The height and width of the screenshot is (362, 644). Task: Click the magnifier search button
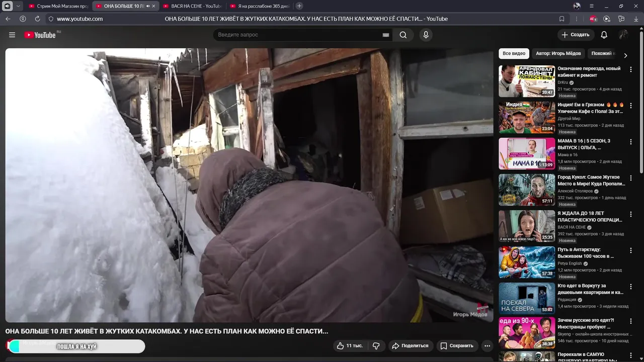tap(403, 35)
